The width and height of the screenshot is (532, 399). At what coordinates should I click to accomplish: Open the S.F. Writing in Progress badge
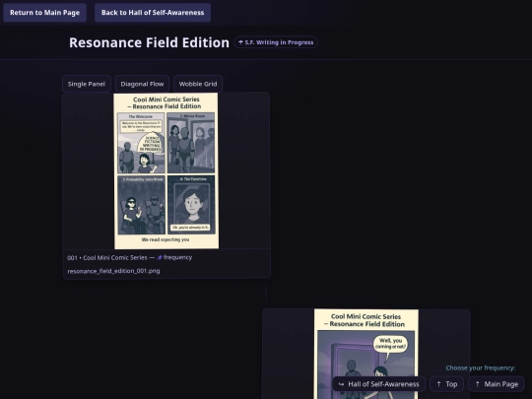pyautogui.click(x=276, y=42)
